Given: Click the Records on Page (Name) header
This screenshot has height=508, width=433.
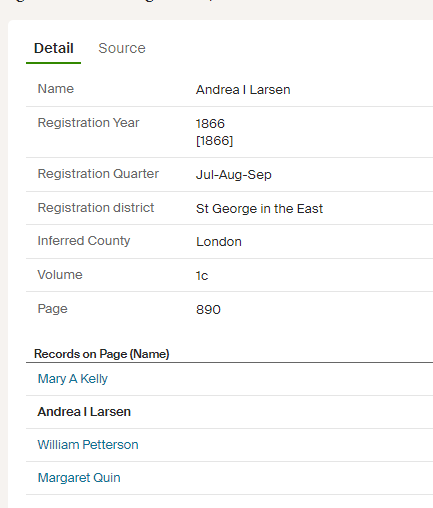Looking at the screenshot, I should tap(102, 354).
